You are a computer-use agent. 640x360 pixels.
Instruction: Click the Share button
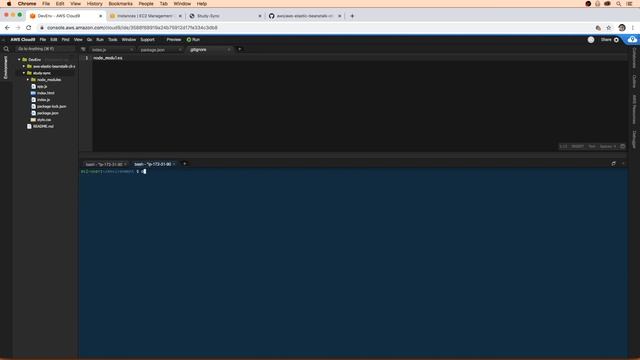pyautogui.click(x=606, y=40)
